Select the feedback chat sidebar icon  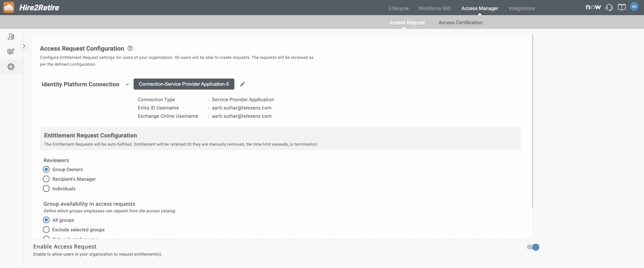(x=11, y=52)
